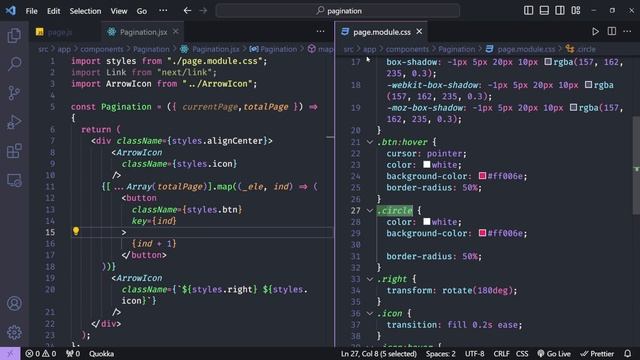Click components in left editor breadcrumb

pyautogui.click(x=102, y=49)
